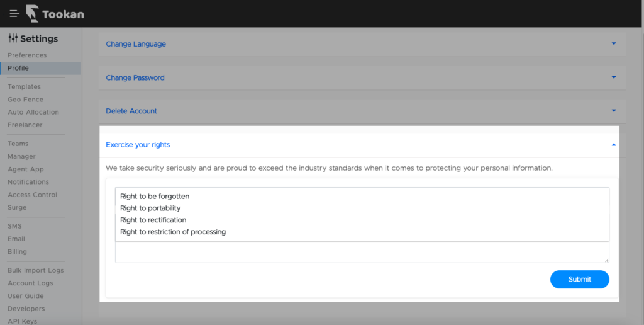Click the request description text area
This screenshot has width=644, height=325.
pyautogui.click(x=362, y=252)
